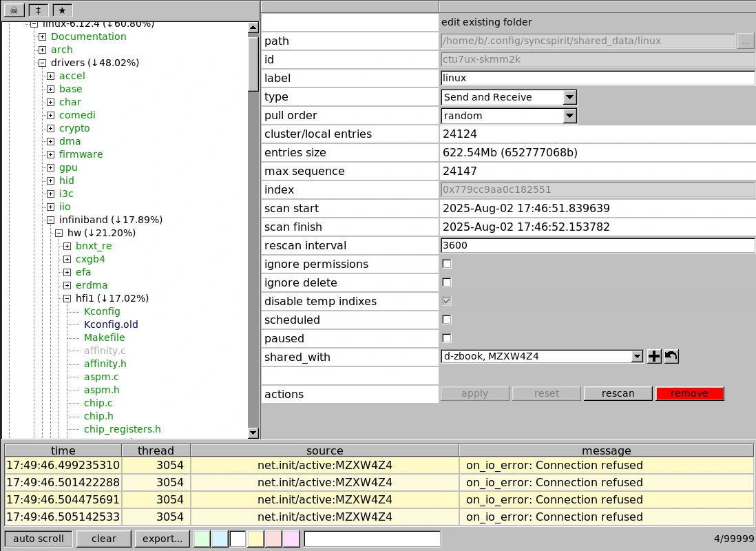
Task: Expand the gpu folder in tree
Action: click(x=51, y=167)
